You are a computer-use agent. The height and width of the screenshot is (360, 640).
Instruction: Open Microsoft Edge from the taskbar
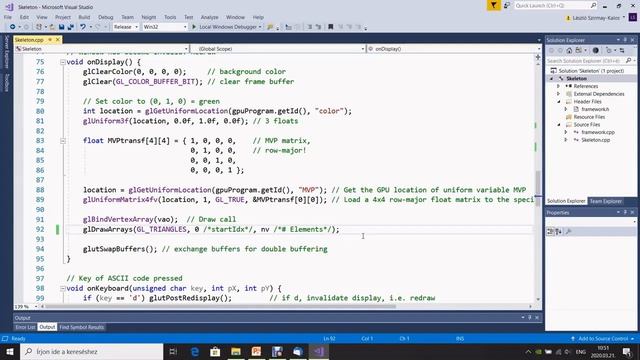click(195, 351)
